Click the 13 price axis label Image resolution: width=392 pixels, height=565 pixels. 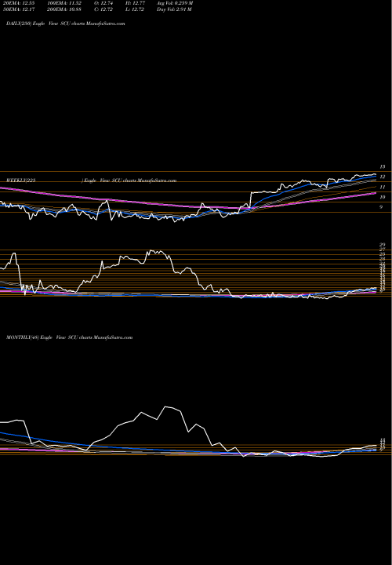point(383,167)
